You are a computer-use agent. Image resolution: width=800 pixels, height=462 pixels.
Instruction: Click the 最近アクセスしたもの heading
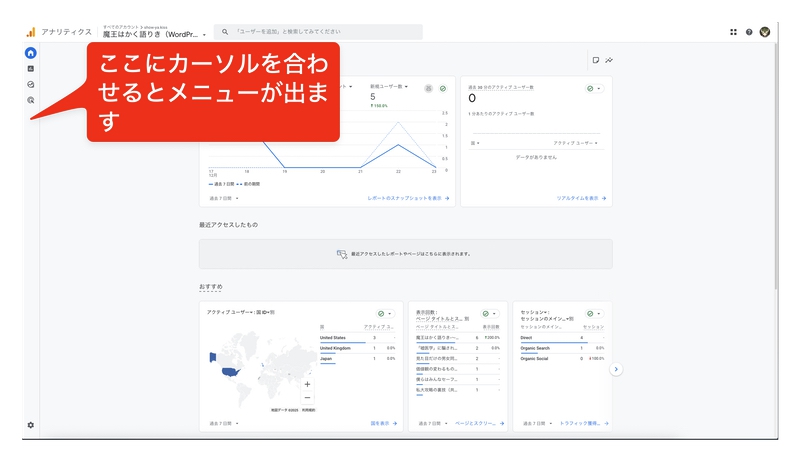228,225
